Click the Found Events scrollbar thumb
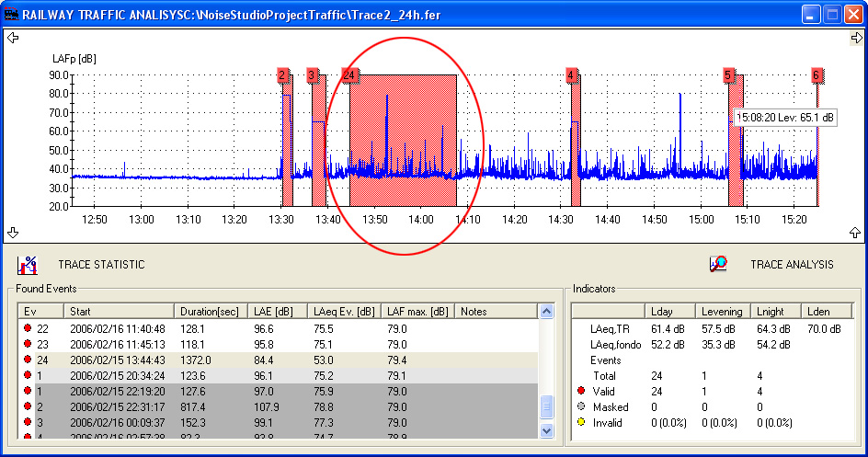The width and height of the screenshot is (868, 457). pos(546,407)
